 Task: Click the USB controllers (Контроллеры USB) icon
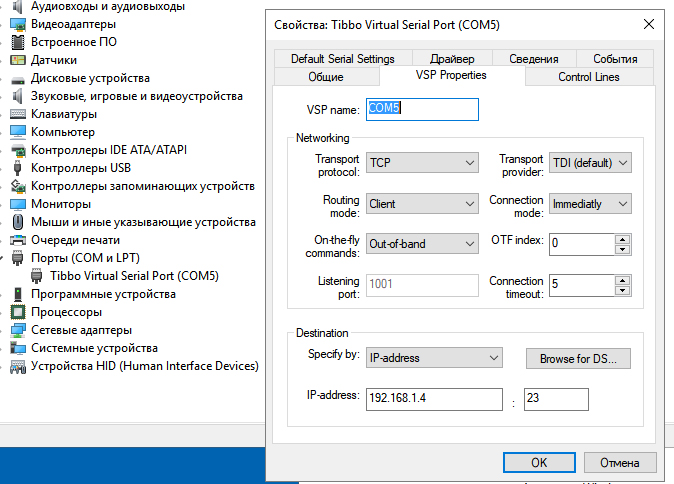coord(18,168)
